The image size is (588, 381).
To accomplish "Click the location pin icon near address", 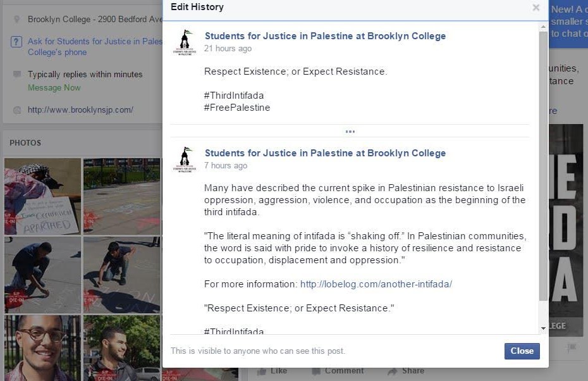I will [x=16, y=19].
